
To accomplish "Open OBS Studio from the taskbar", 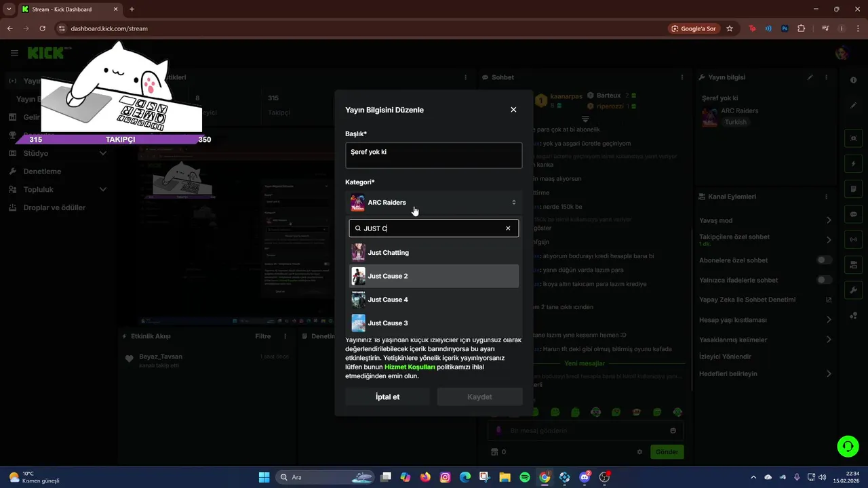I will (604, 477).
